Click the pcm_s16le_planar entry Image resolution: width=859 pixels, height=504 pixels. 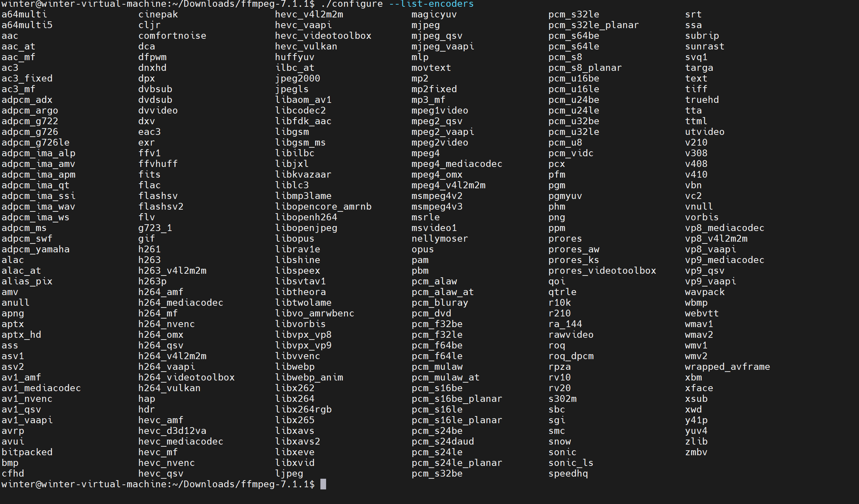click(x=457, y=420)
